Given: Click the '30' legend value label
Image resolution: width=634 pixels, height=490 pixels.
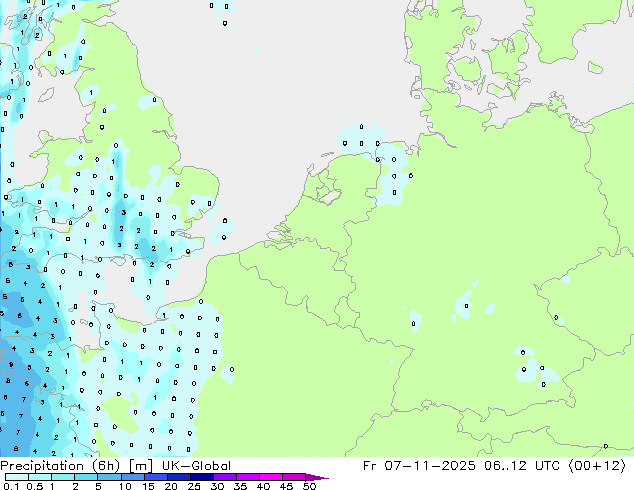Looking at the screenshot, I should [x=218, y=486].
